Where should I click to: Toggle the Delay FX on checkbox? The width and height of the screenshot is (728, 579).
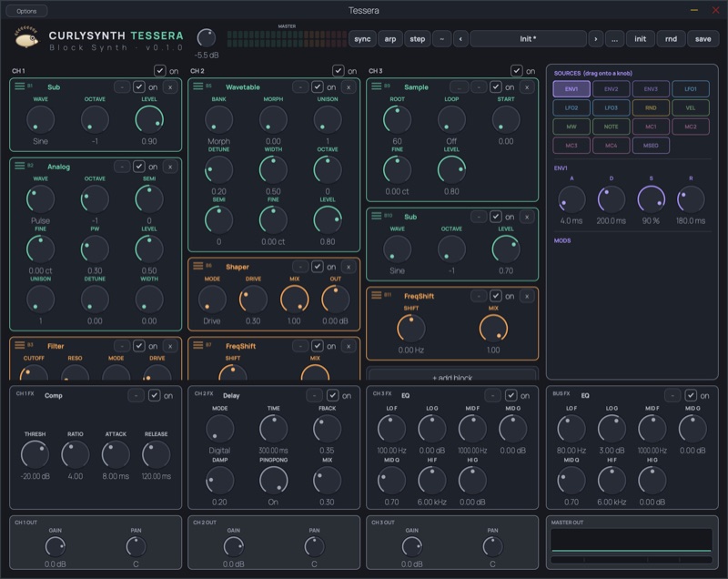pos(332,396)
